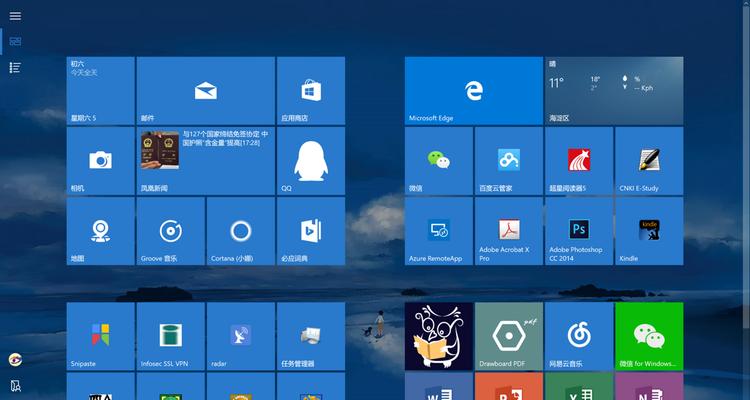This screenshot has width=750, height=400.
Task: Open the 必应词典 dictionary tile
Action: 311,231
